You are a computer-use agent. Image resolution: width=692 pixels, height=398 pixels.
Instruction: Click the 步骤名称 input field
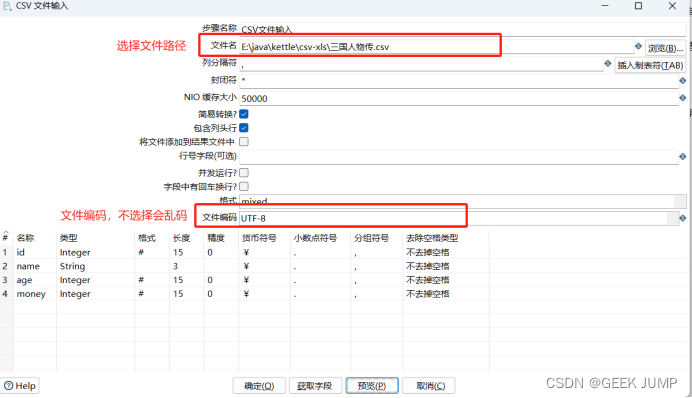coord(463,29)
